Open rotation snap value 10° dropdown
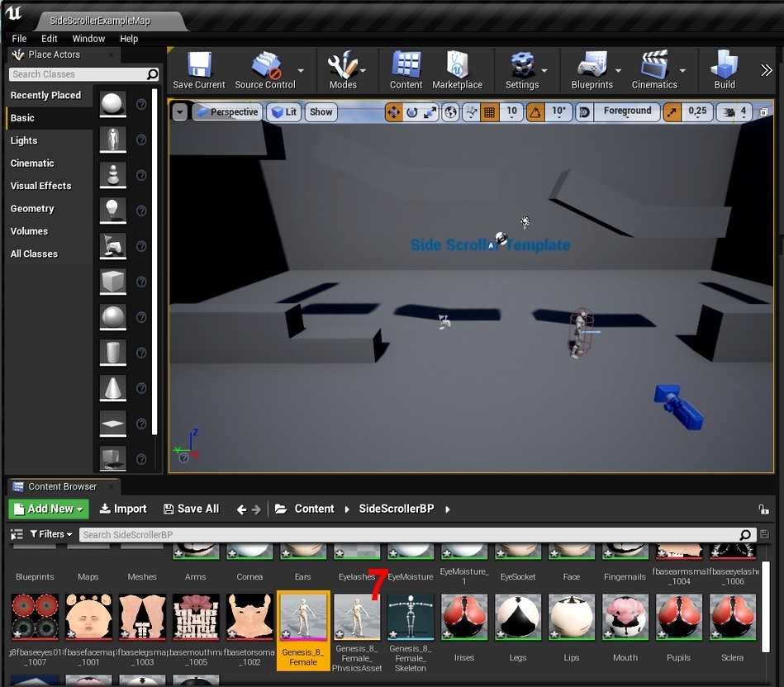 click(x=558, y=112)
